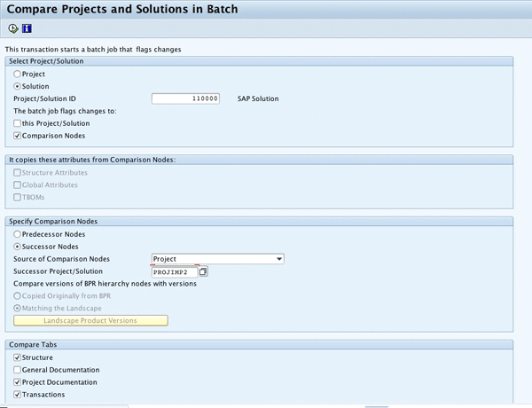Uncheck the Project Documentation checkbox
The height and width of the screenshot is (408, 532).
pos(18,382)
